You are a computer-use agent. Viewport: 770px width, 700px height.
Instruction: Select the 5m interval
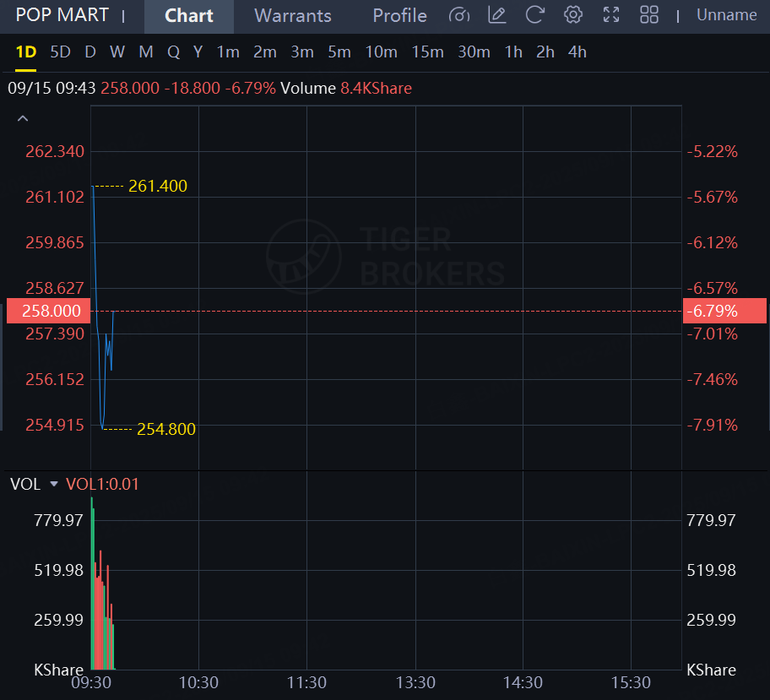(x=339, y=52)
